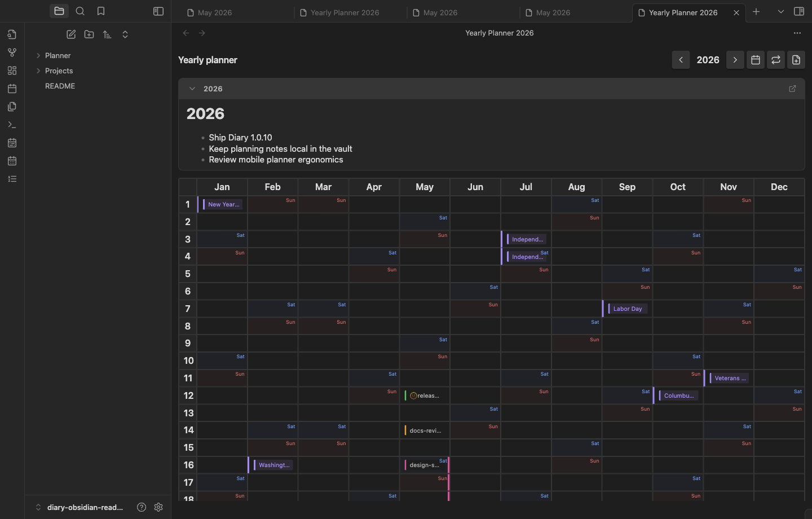Toggle the left sidebar panel
The height and width of the screenshot is (519, 812).
158,11
